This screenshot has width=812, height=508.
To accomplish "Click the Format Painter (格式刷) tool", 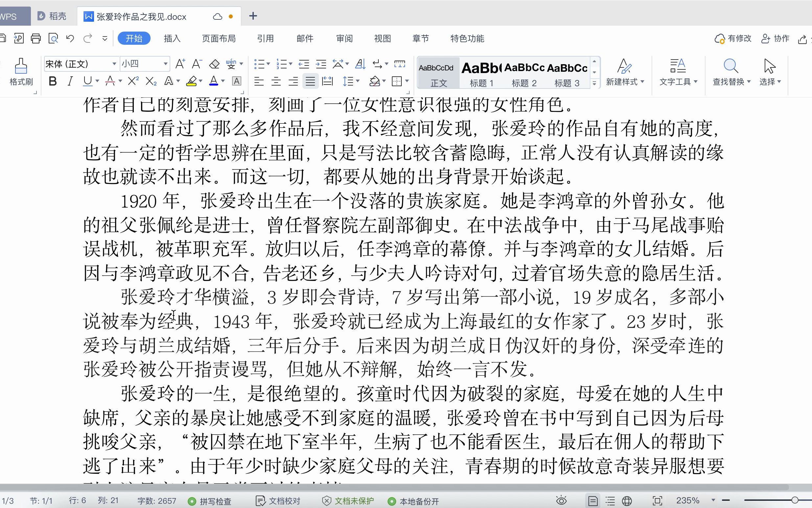I will tap(21, 72).
